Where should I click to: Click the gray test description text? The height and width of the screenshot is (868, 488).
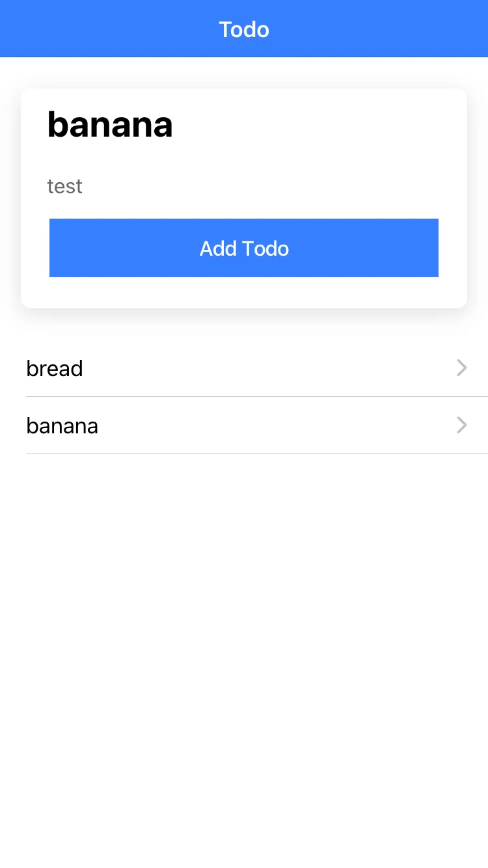click(65, 187)
